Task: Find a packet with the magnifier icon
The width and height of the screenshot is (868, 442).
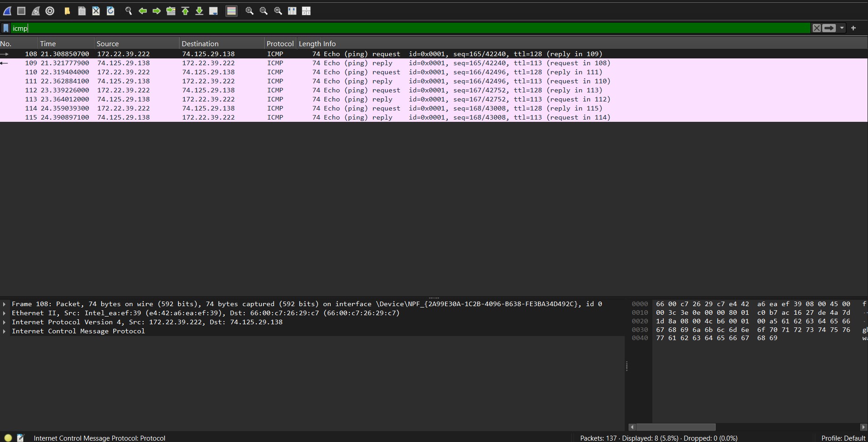Action: click(x=129, y=11)
